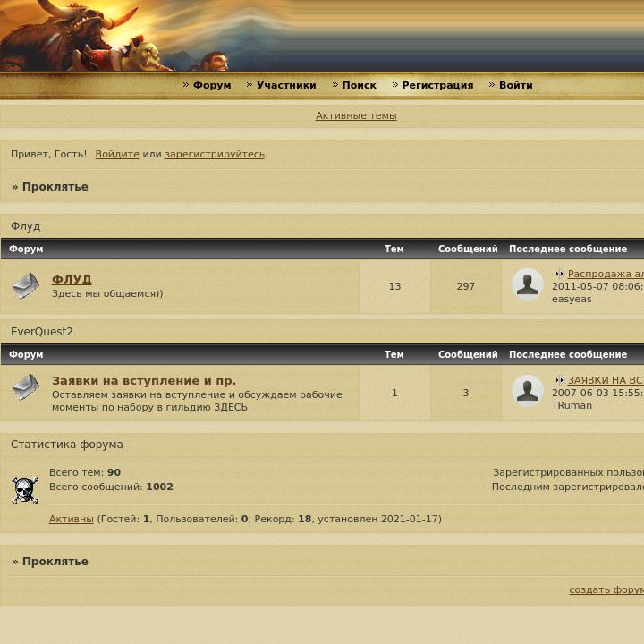Click the arrow icon before Распродажа
The width and height of the screenshot is (644, 644).
click(559, 274)
